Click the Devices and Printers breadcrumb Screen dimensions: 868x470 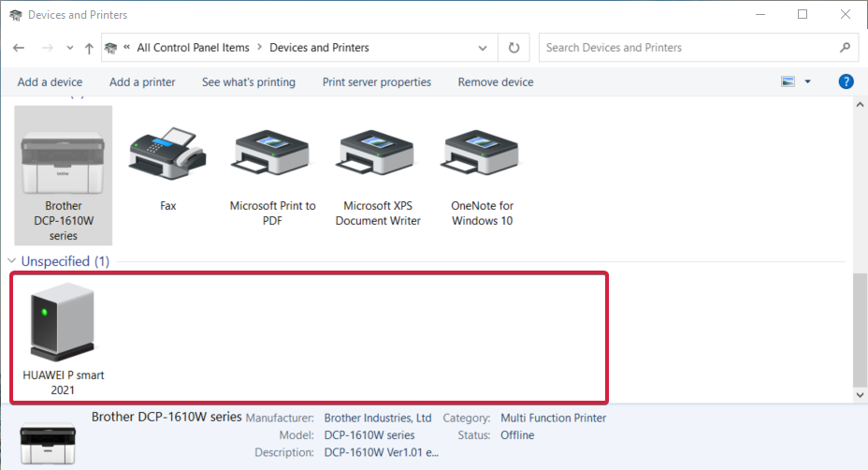point(319,48)
